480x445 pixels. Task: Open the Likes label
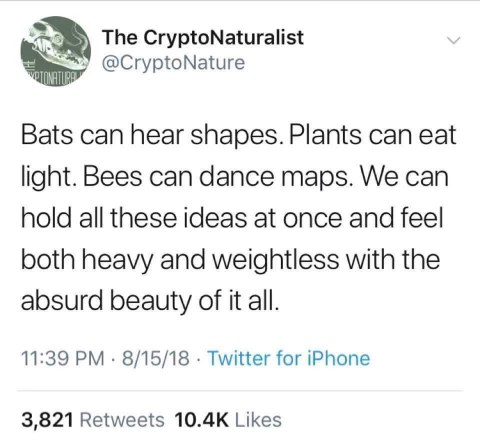(x=258, y=420)
